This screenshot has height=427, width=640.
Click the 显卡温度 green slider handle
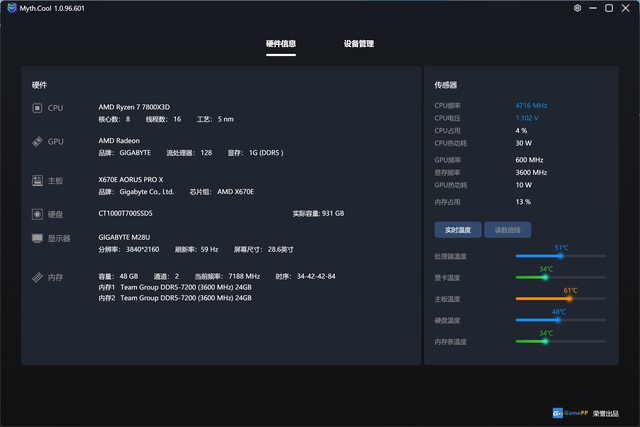[x=545, y=277]
